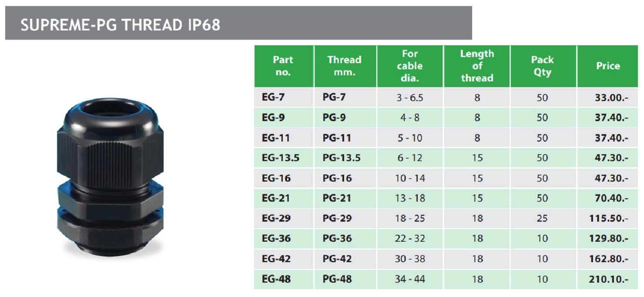Screen dimensions: 644x297
Task: Click the EG-48 part number cell
Action: (276, 279)
